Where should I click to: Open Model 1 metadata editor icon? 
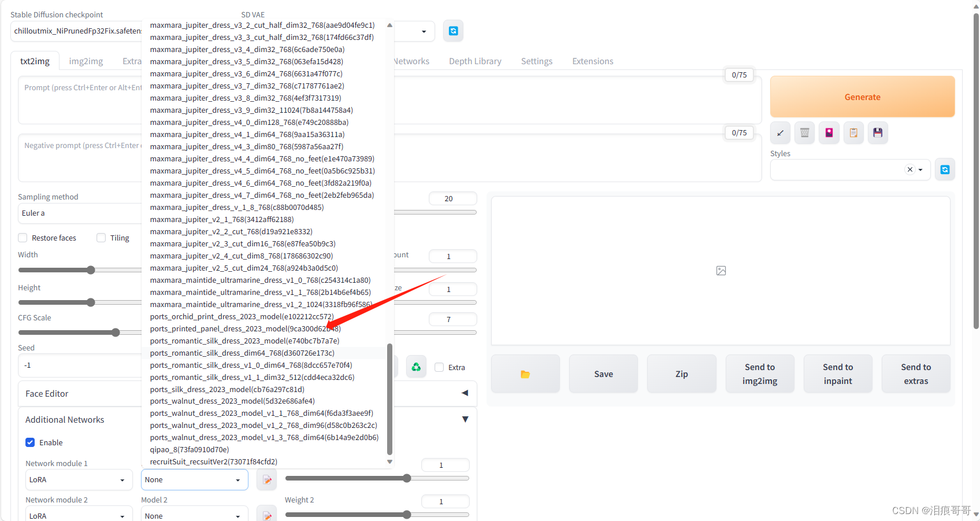267,480
